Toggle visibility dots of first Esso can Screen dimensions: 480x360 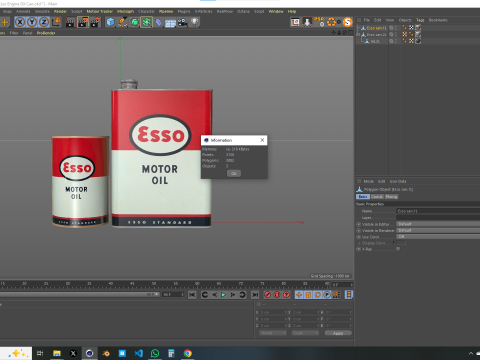396,28
